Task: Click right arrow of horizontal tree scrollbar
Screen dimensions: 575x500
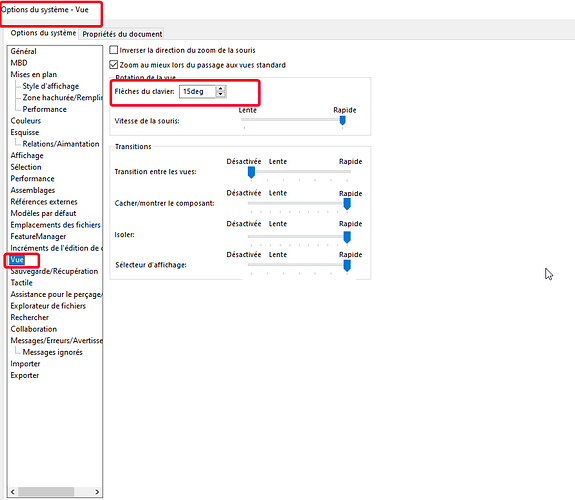Action: pyautogui.click(x=97, y=492)
